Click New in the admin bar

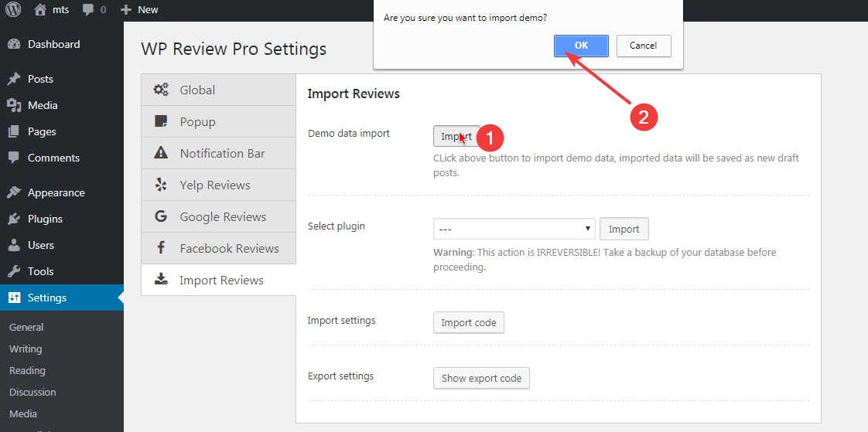coord(148,10)
